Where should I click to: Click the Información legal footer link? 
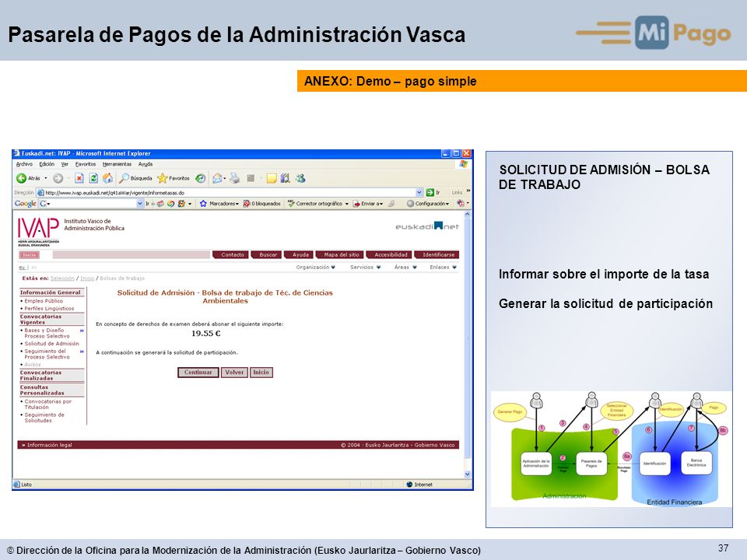[x=49, y=445]
